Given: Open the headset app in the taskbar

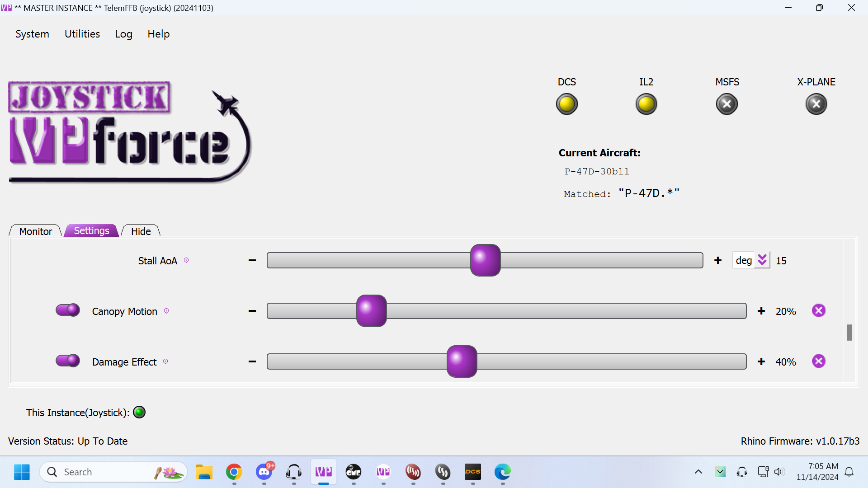Looking at the screenshot, I should pyautogui.click(x=294, y=472).
